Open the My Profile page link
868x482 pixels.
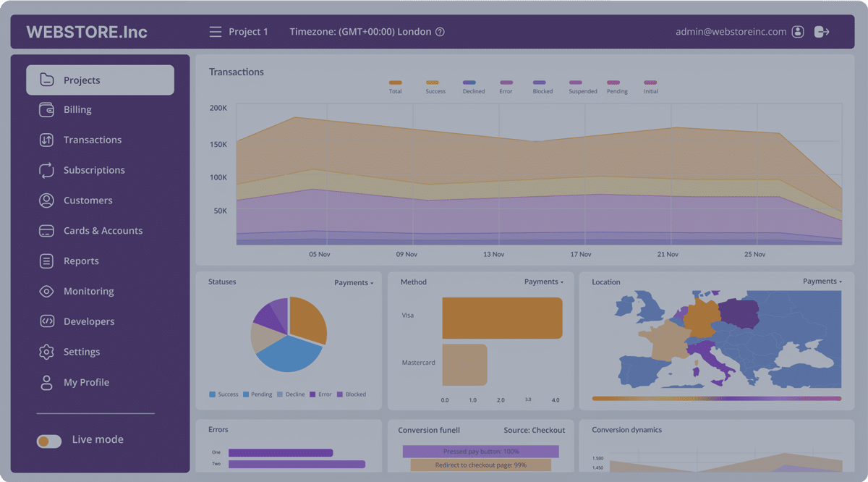[x=86, y=382]
